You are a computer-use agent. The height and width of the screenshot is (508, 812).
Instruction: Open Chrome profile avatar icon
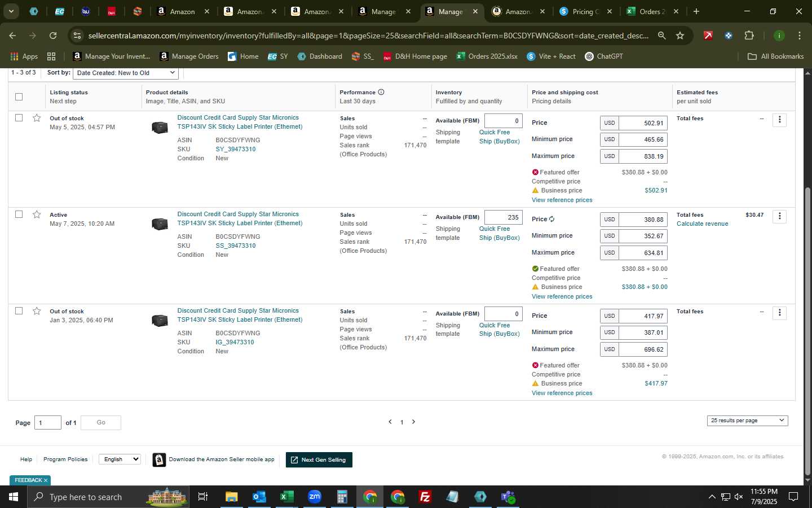(x=779, y=36)
